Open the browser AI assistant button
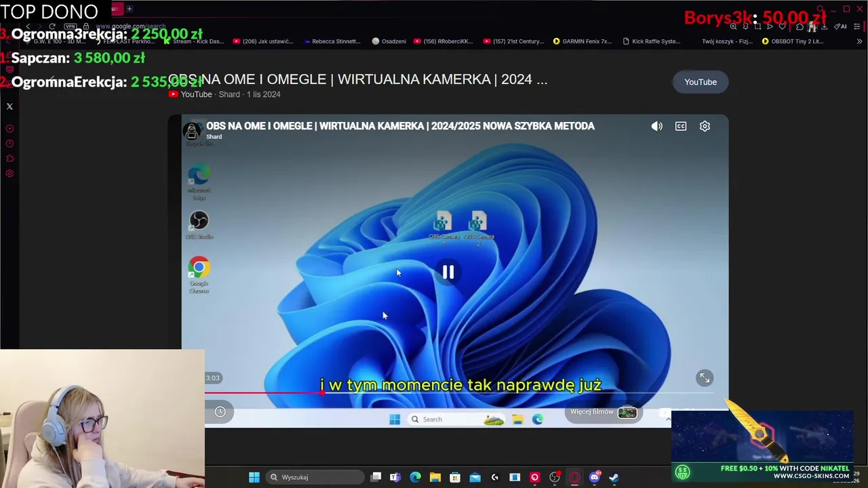Image resolution: width=868 pixels, height=488 pixels. point(840,26)
